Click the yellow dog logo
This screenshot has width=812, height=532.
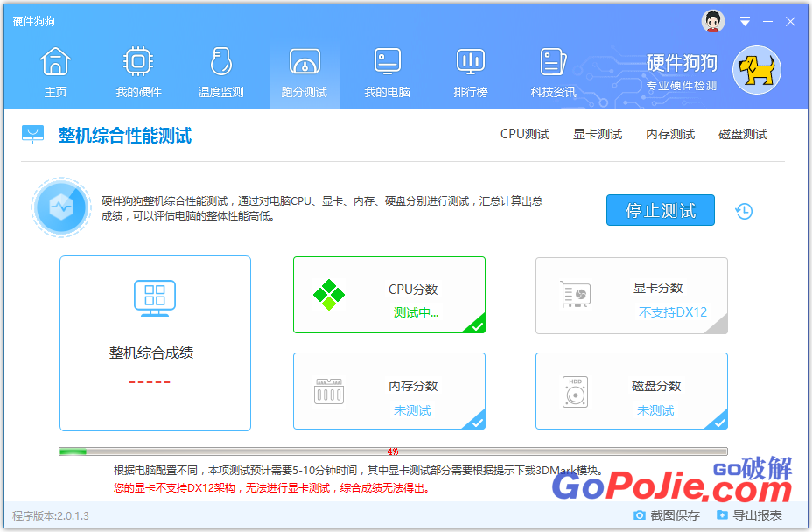[757, 70]
